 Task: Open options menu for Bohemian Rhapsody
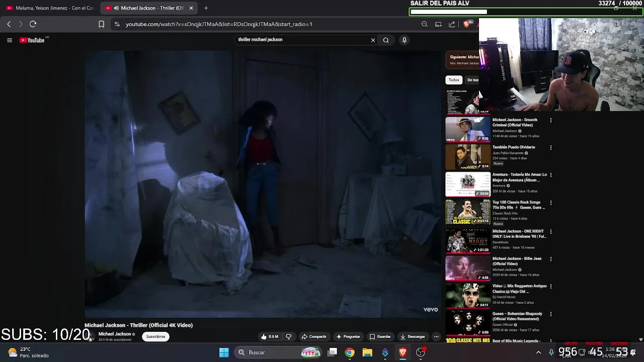click(551, 314)
